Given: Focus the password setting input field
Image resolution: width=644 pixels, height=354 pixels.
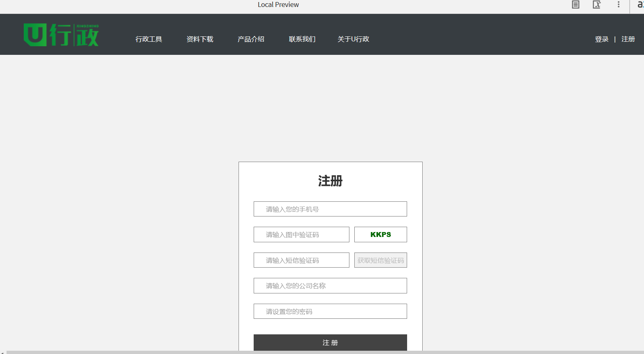Looking at the screenshot, I should coord(330,311).
